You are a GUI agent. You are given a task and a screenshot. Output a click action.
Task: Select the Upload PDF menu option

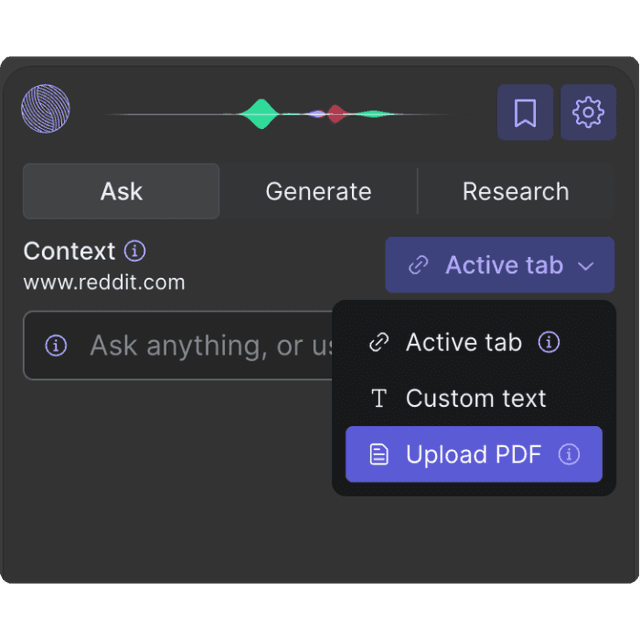click(473, 455)
